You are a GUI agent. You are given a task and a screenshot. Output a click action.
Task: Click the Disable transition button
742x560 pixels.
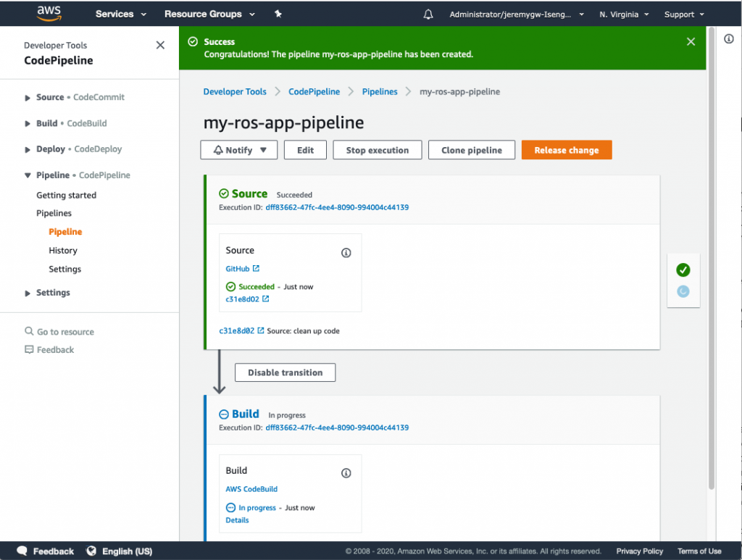coord(285,372)
